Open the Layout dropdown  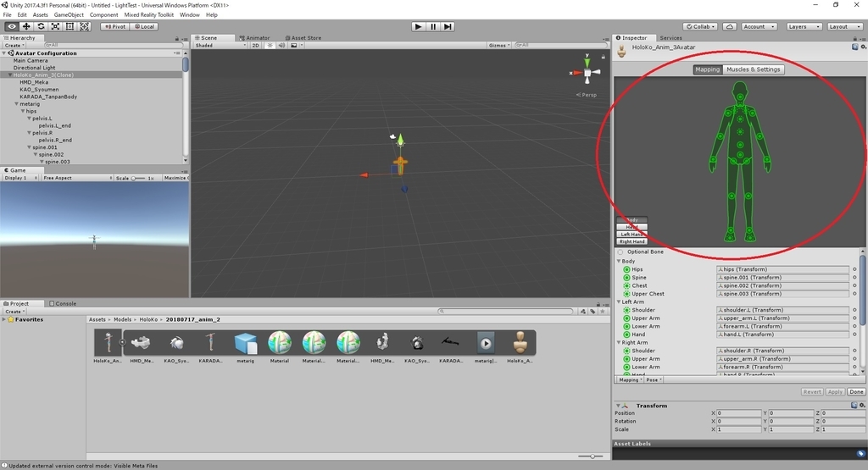click(845, 26)
